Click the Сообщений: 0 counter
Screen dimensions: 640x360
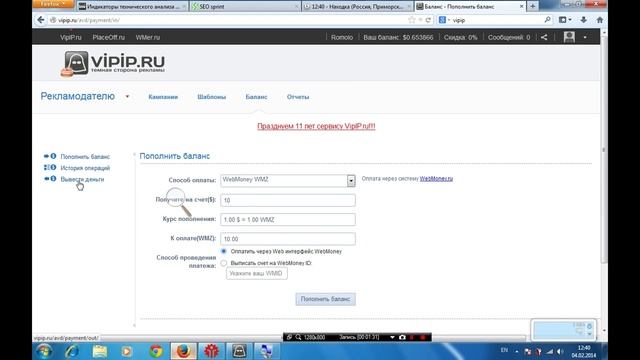pos(509,37)
